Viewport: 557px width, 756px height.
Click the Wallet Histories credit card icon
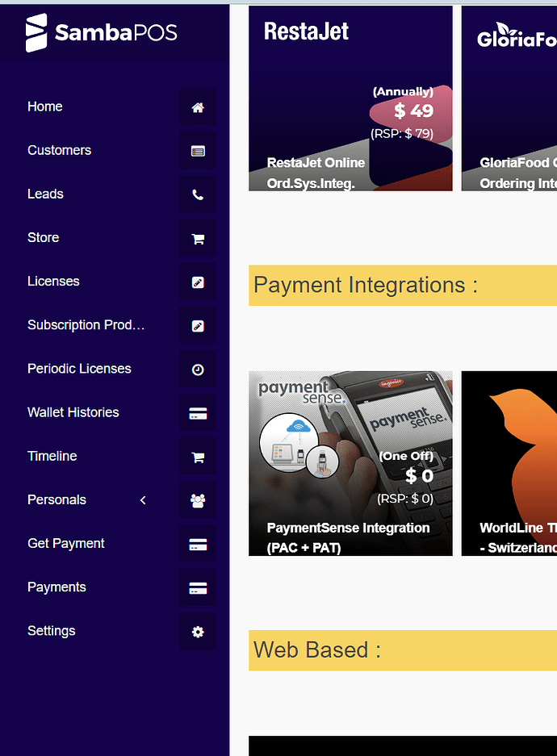point(198,413)
